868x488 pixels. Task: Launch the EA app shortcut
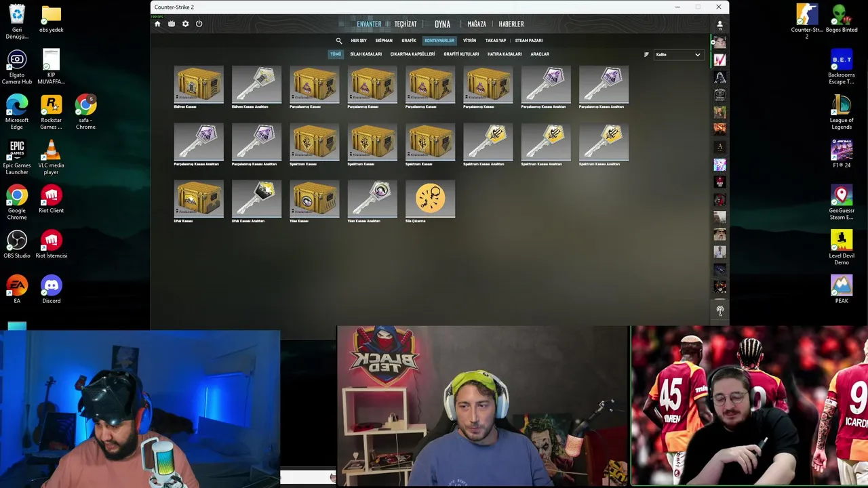pyautogui.click(x=17, y=290)
